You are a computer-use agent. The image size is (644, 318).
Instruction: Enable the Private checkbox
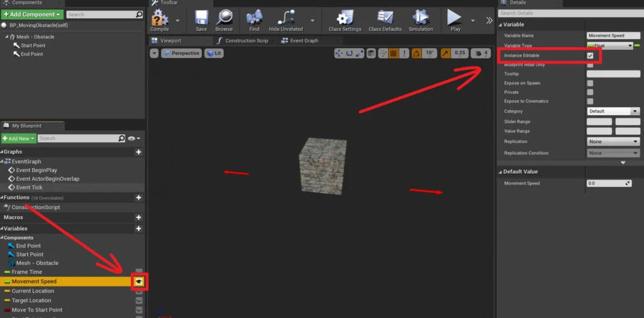590,92
